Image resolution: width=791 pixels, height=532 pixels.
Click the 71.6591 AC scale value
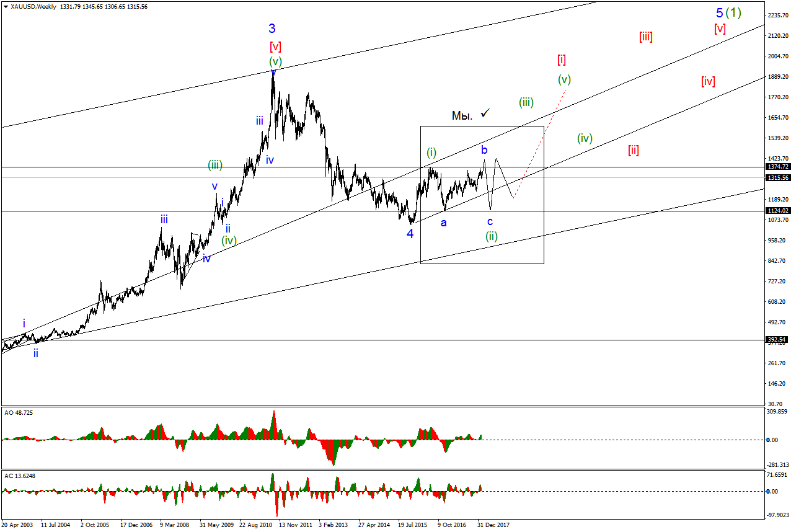coord(777,475)
